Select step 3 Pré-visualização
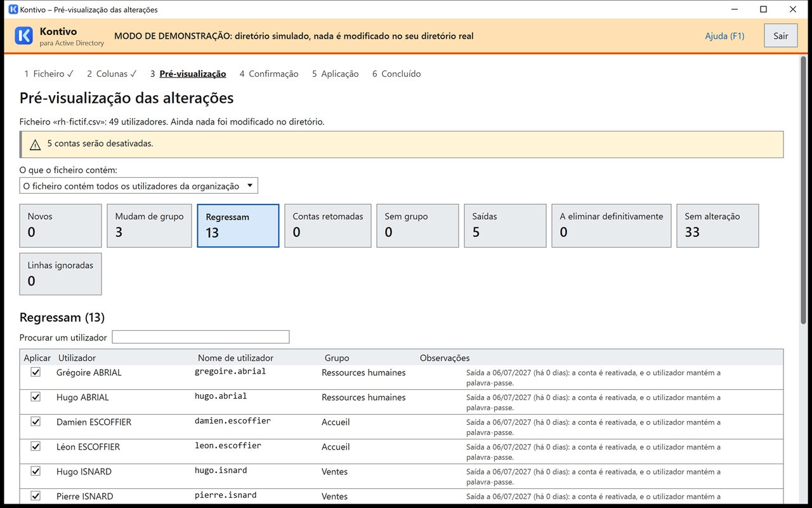The width and height of the screenshot is (812, 508). (188, 74)
